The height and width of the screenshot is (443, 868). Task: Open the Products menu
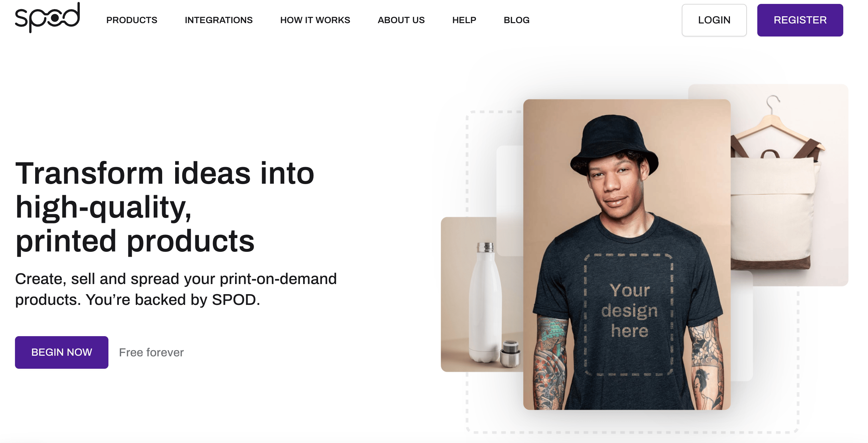(132, 20)
